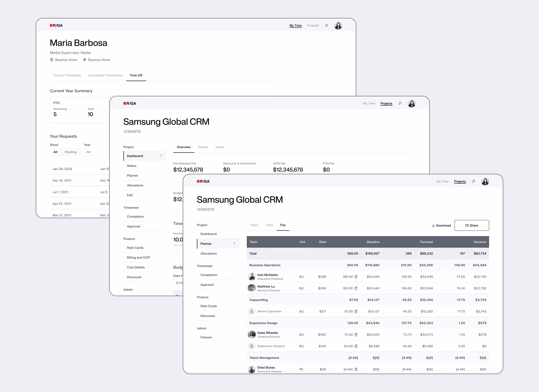Select the Pending filter toggle
Image resolution: width=539 pixels, height=392 pixels.
[x=71, y=152]
